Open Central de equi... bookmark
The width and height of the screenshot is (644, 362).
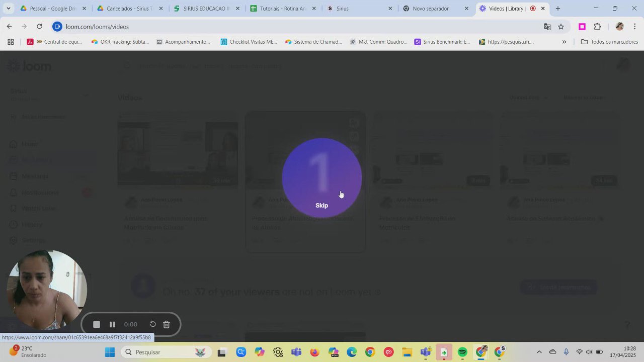[x=54, y=42]
